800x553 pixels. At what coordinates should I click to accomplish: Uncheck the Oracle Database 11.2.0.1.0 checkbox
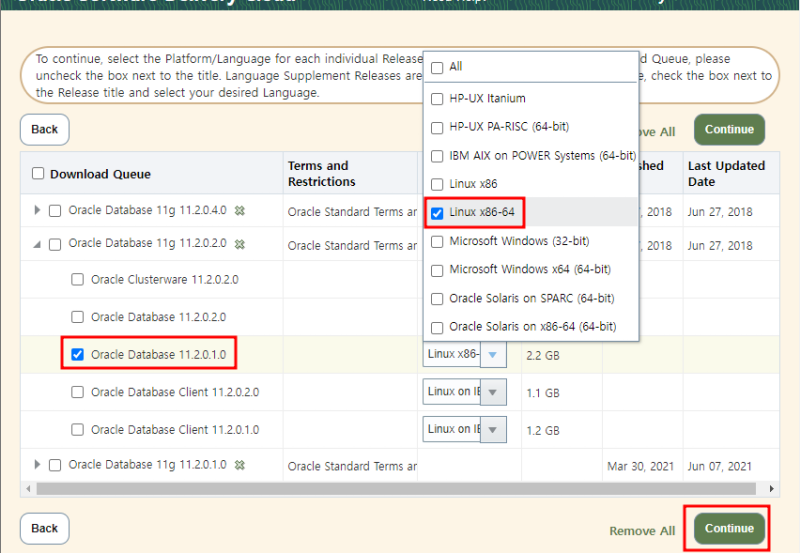[x=78, y=354]
